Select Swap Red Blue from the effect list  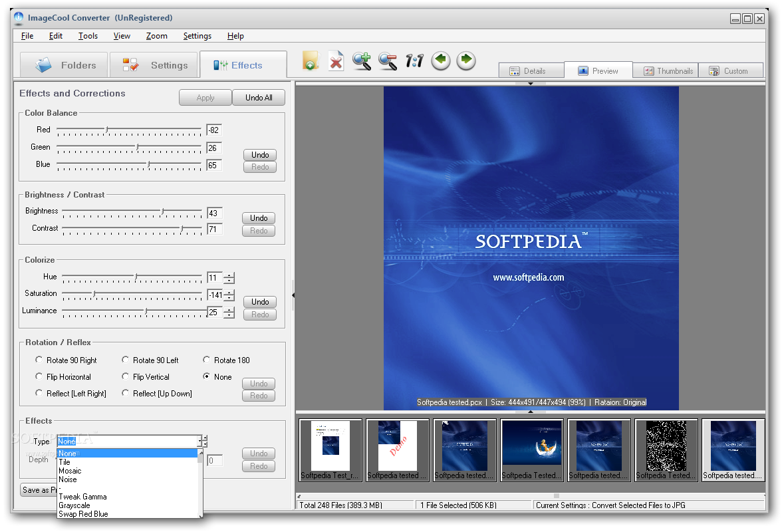128,514
